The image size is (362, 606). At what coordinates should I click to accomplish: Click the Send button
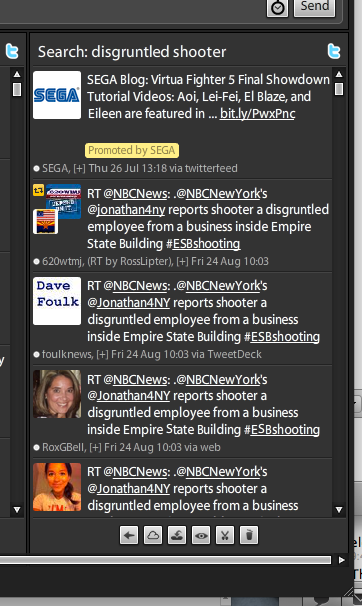pos(314,7)
